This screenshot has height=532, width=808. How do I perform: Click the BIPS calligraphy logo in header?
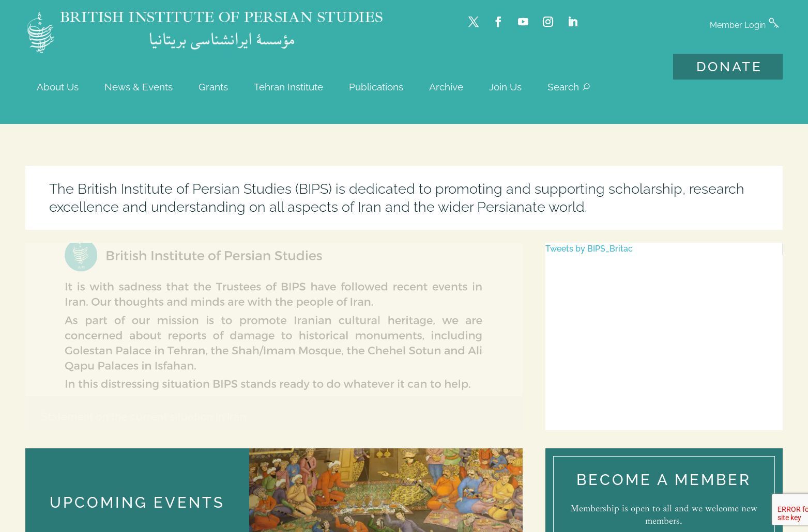pos(41,32)
